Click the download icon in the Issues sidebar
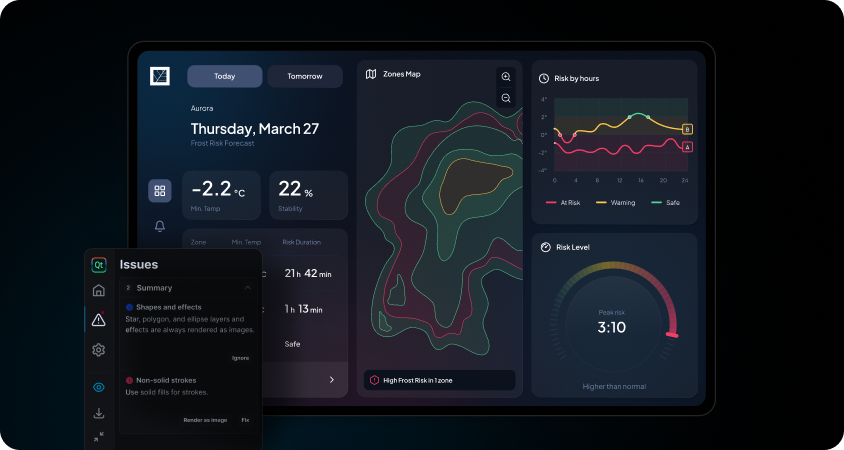Screen dimensions: 844x450 tap(99, 413)
